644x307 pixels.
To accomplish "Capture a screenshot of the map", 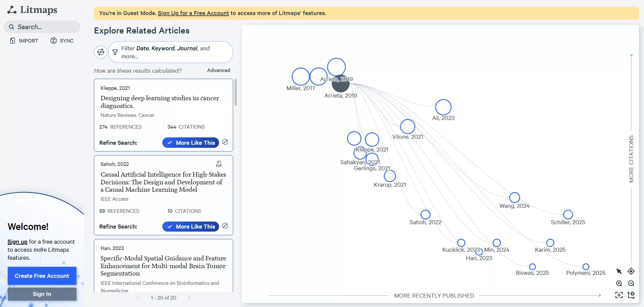I will (x=619, y=295).
